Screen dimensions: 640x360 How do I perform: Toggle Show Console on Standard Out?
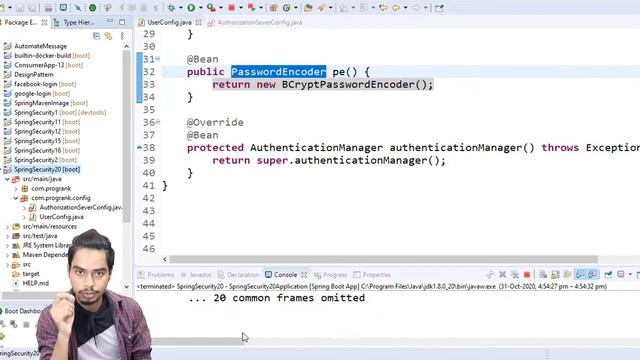click(580, 275)
